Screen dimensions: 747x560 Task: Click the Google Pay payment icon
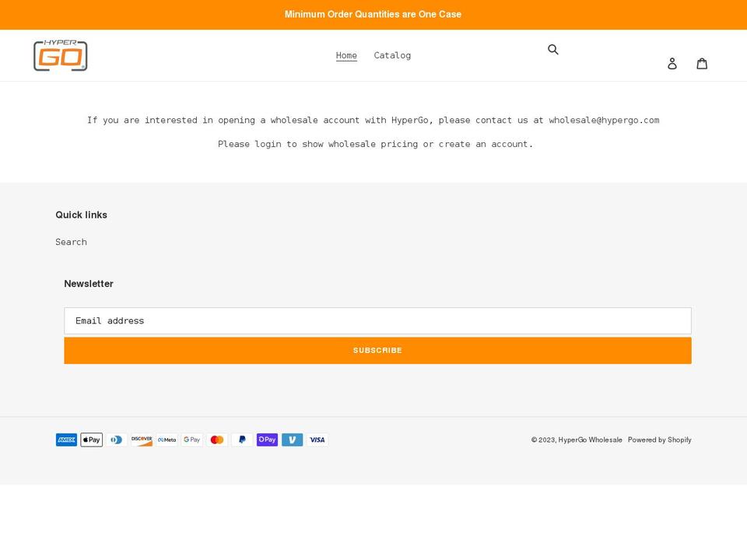pyautogui.click(x=191, y=439)
